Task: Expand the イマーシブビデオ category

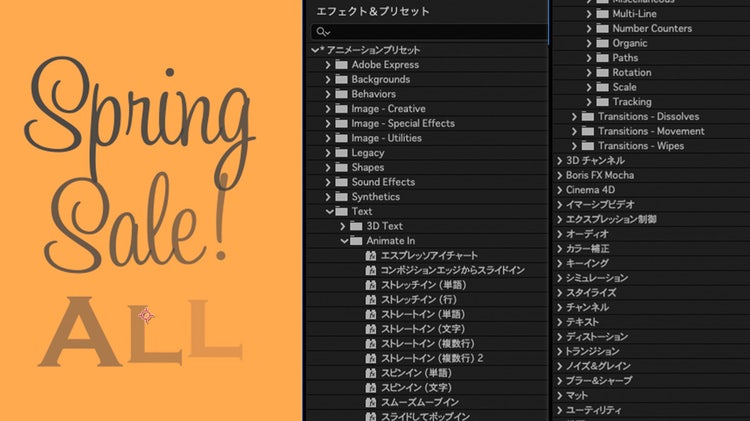Action: click(x=559, y=205)
